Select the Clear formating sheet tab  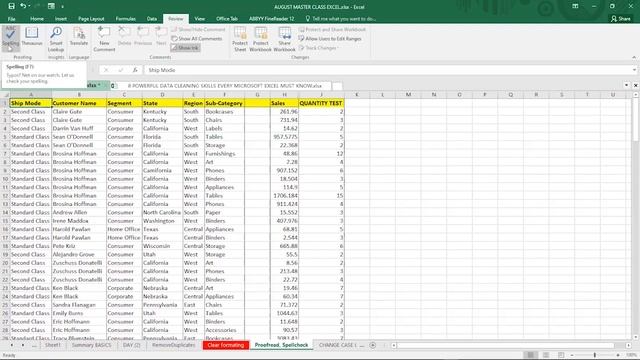[x=226, y=345]
